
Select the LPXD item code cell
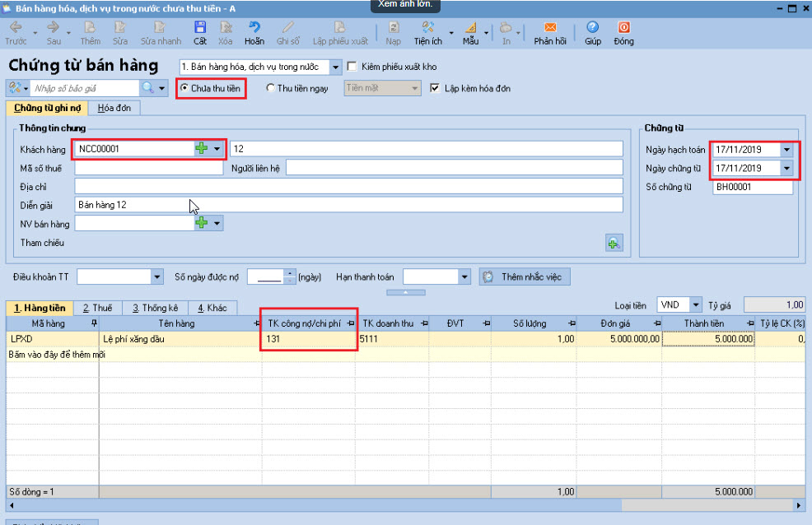[x=53, y=339]
